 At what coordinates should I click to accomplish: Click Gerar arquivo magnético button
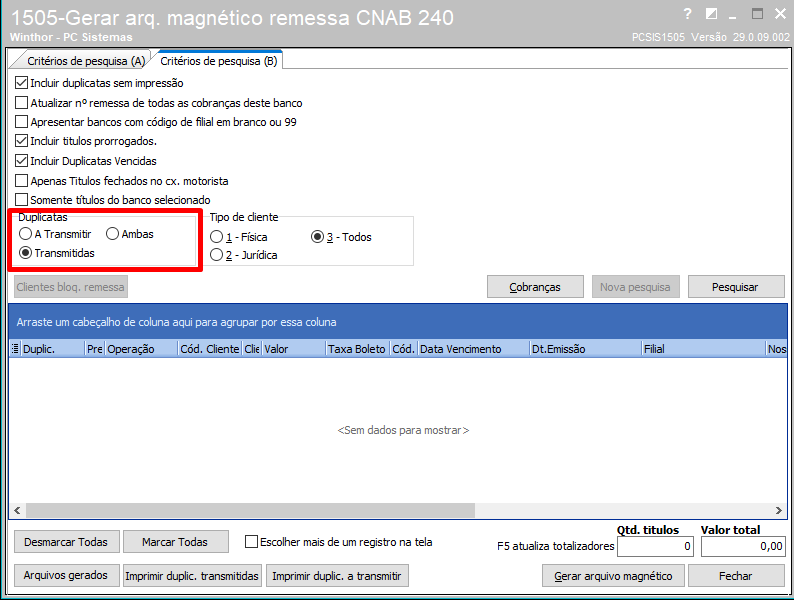coord(613,576)
